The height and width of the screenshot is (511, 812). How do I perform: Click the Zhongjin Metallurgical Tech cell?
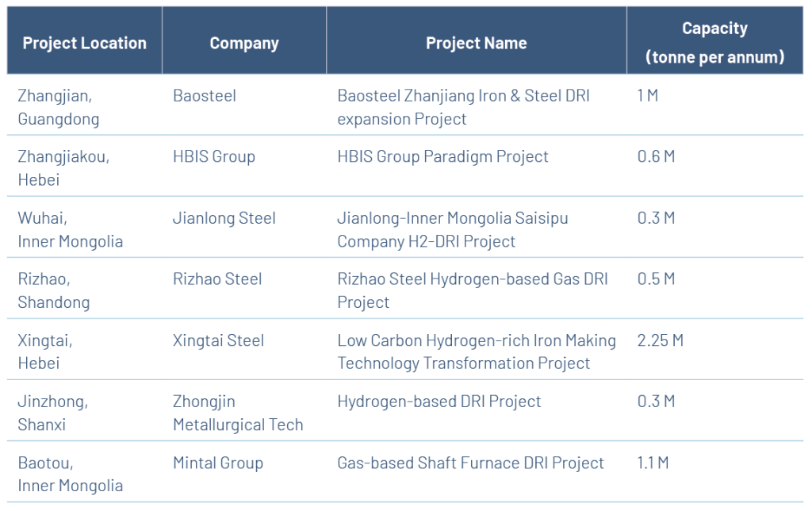238,413
